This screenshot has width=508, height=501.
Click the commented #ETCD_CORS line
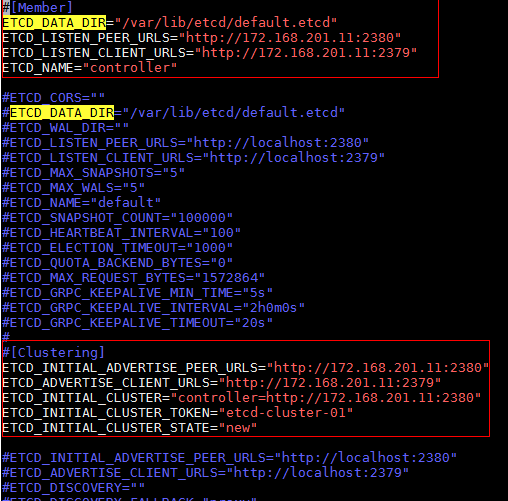tap(53, 98)
